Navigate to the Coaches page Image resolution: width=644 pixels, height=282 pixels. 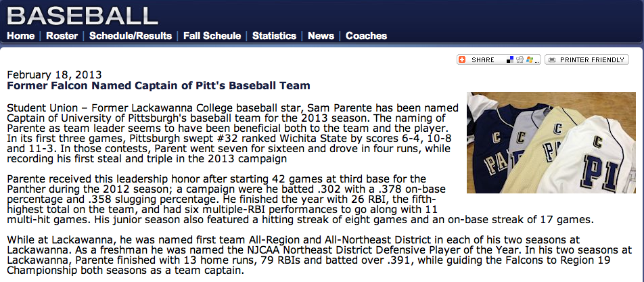(x=366, y=36)
